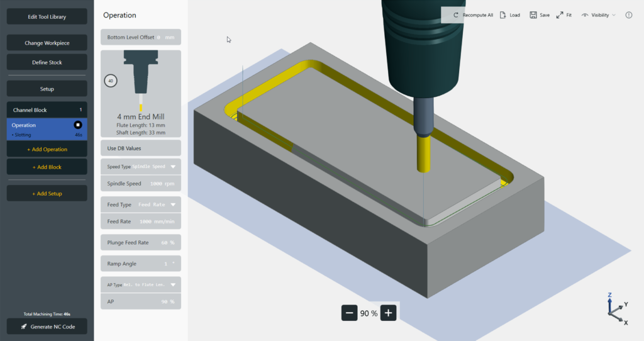Click the rocket Generate NC Code button
The image size is (644, 341).
(47, 327)
